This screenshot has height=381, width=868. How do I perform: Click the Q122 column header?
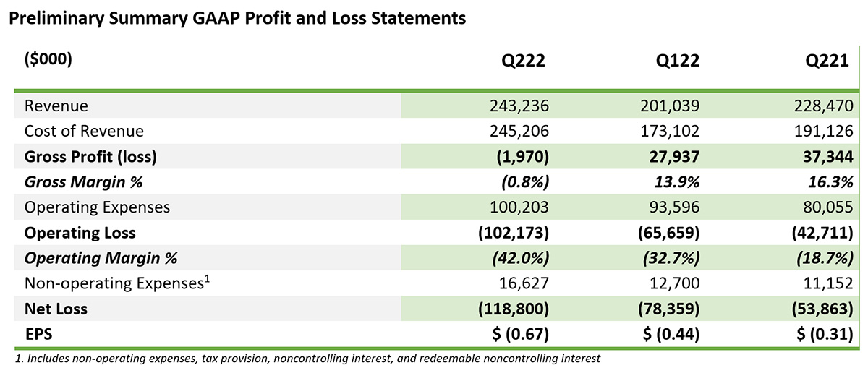pyautogui.click(x=676, y=61)
